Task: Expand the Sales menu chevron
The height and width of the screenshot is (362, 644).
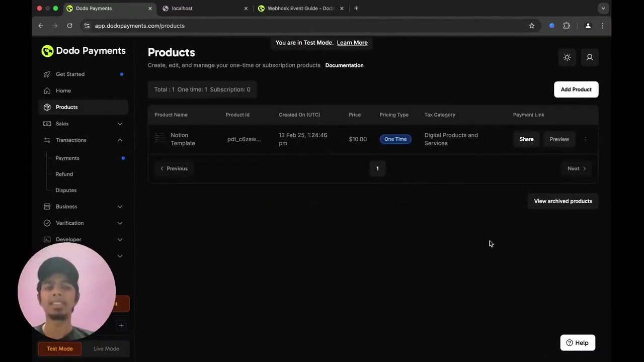Action: pyautogui.click(x=120, y=124)
